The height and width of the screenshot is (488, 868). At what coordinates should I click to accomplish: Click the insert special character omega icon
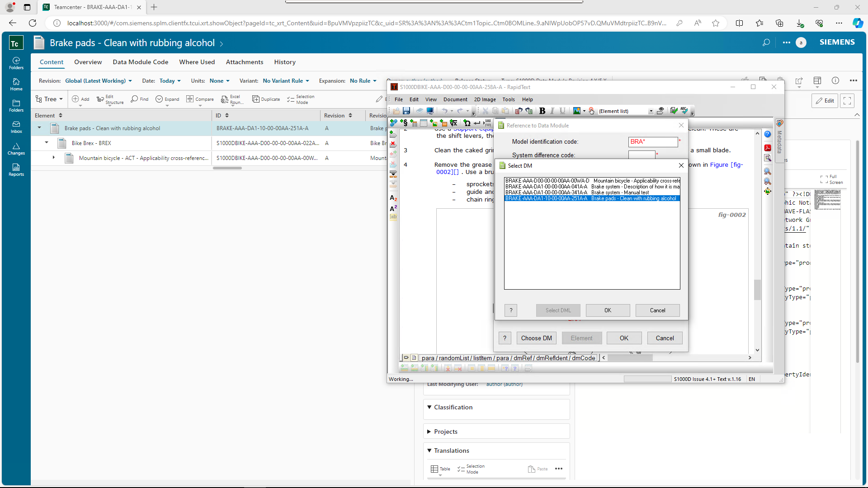click(467, 123)
